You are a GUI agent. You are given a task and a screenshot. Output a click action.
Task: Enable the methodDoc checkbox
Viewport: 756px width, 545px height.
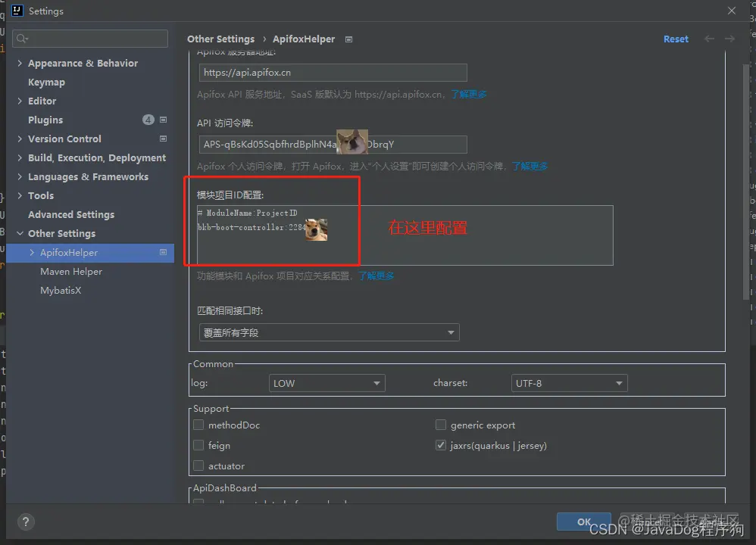(198, 425)
